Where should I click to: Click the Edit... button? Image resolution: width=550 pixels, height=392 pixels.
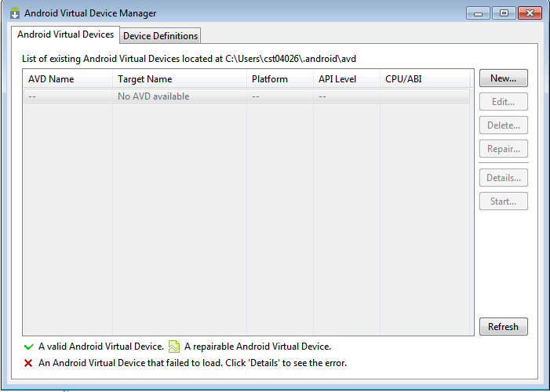(504, 102)
